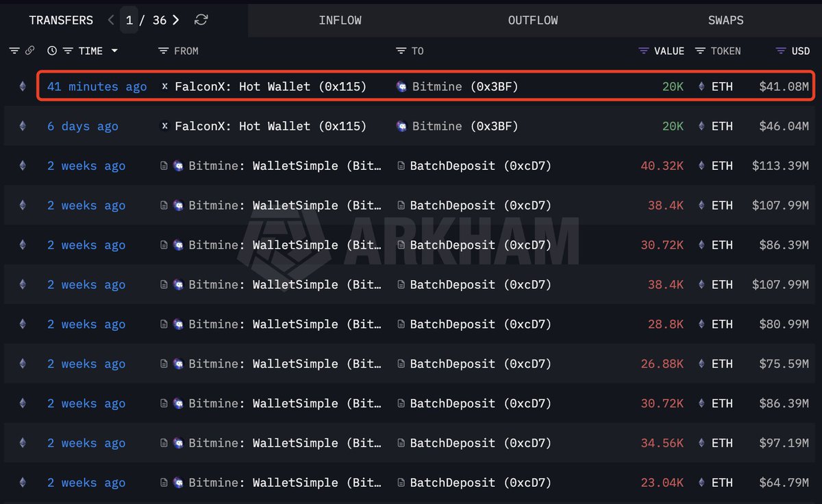Open the leftmost chain filter icon
This screenshot has height=504, width=822.
14,51
